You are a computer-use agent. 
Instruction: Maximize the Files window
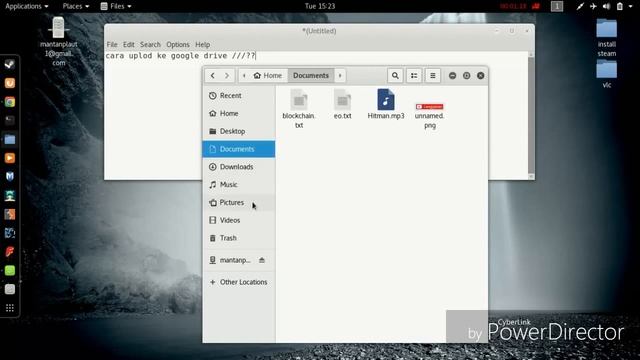[467, 76]
